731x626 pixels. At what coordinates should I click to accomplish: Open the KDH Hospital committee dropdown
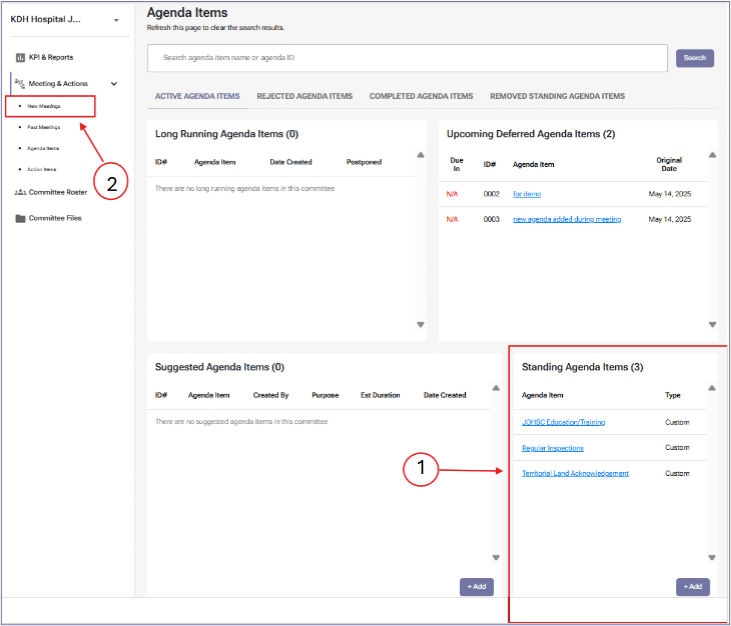point(116,20)
